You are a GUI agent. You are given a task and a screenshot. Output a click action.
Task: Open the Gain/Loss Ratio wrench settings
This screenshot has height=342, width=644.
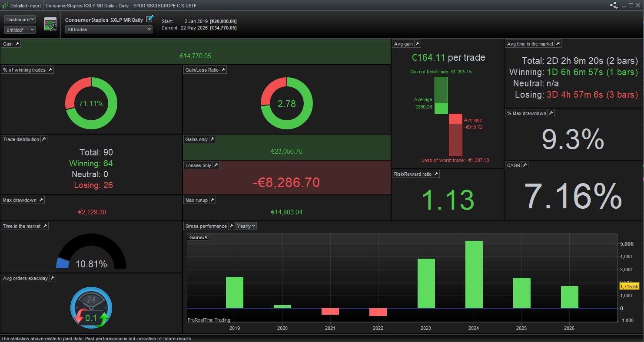[x=223, y=70]
